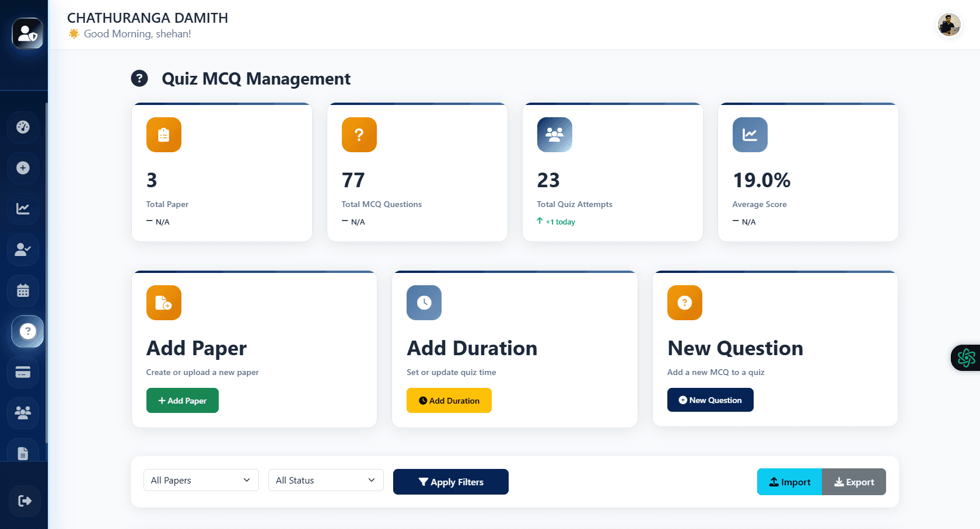Expand the All Status dropdown
The image size is (980, 529).
(325, 480)
